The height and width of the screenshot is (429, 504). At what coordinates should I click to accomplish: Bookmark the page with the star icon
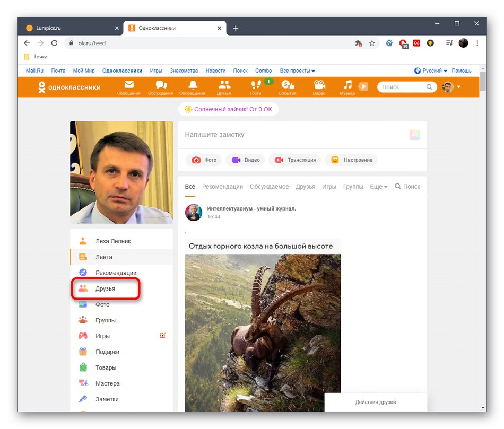[371, 43]
